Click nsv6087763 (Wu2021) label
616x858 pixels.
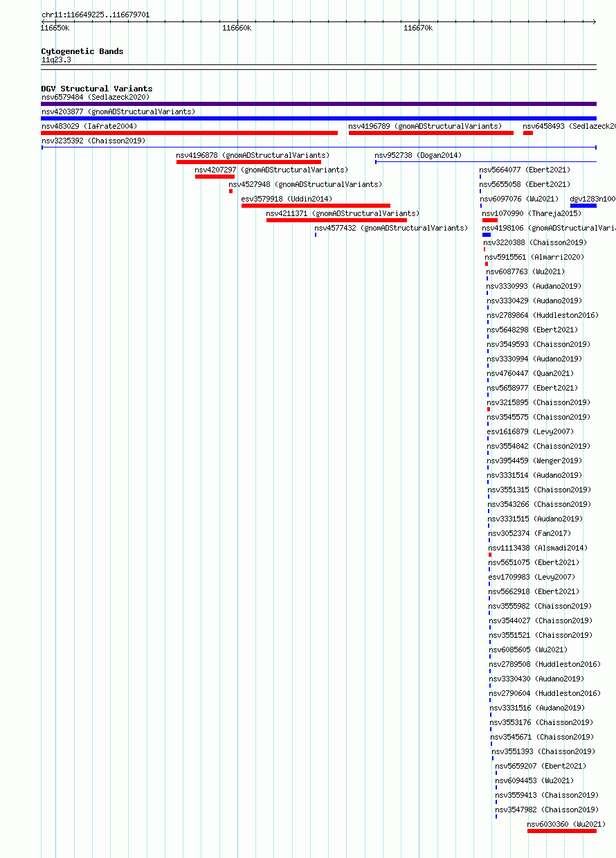click(525, 271)
